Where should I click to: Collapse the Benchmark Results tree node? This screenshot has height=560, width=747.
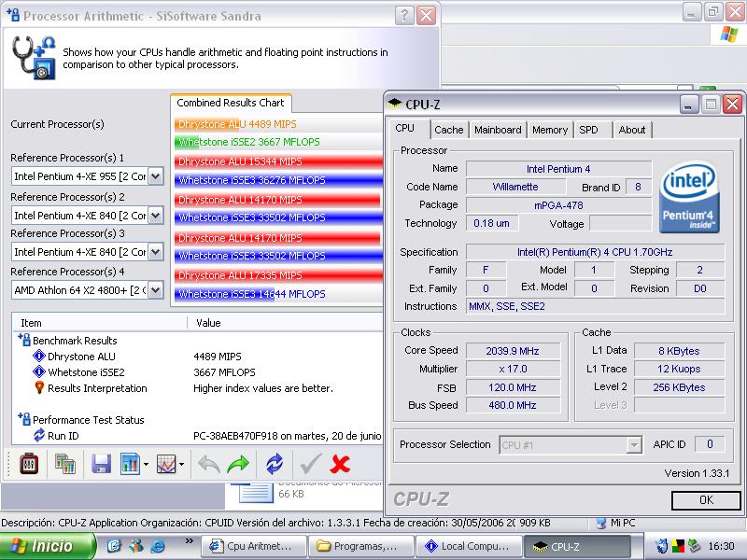(x=22, y=341)
